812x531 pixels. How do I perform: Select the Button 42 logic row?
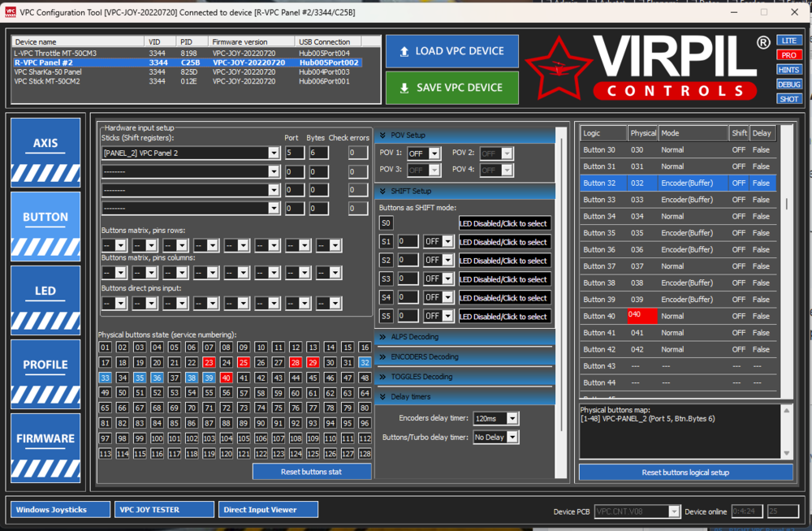[x=678, y=349]
